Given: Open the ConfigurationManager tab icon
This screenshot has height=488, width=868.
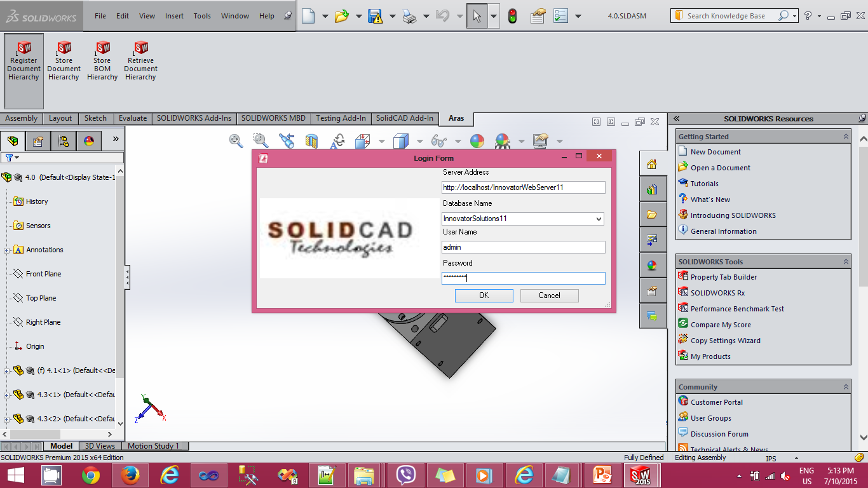Looking at the screenshot, I should pyautogui.click(x=64, y=141).
